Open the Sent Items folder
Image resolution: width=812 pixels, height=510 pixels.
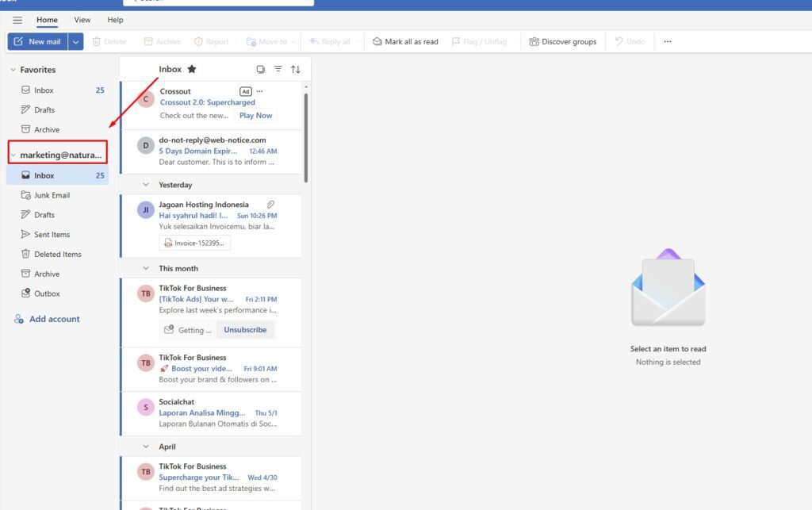57,235
